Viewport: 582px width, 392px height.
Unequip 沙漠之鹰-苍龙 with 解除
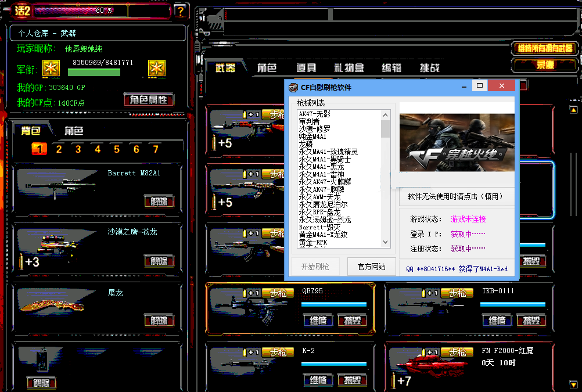[159, 261]
